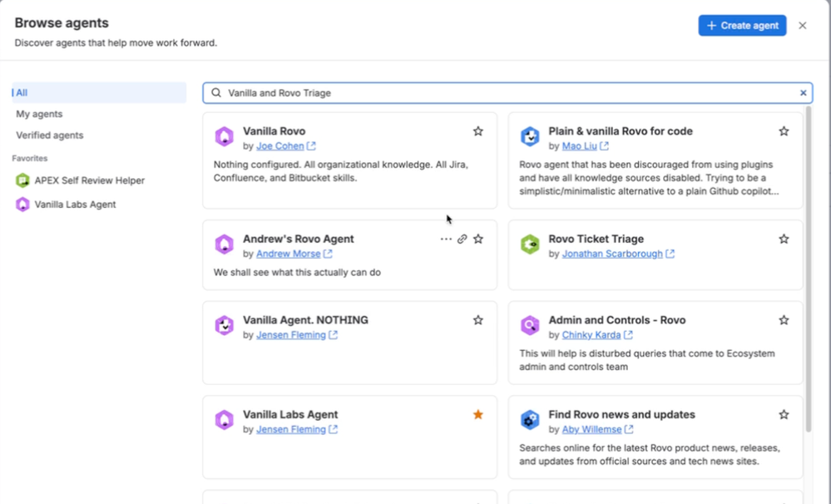The height and width of the screenshot is (504, 831).
Task: Select the Find Rovo news and updates title
Action: coord(621,414)
